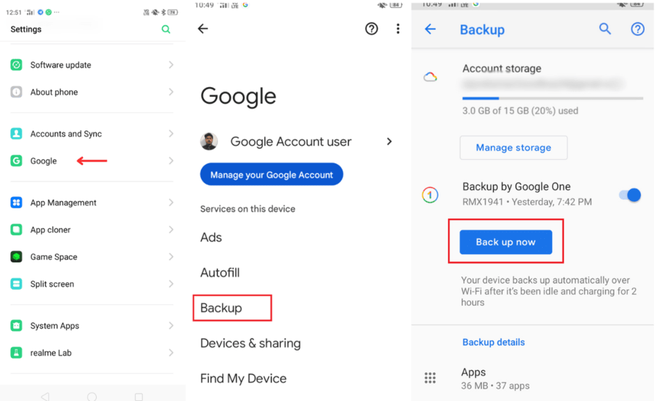Open help on the Backup page
660x401 pixels.
coord(637,29)
